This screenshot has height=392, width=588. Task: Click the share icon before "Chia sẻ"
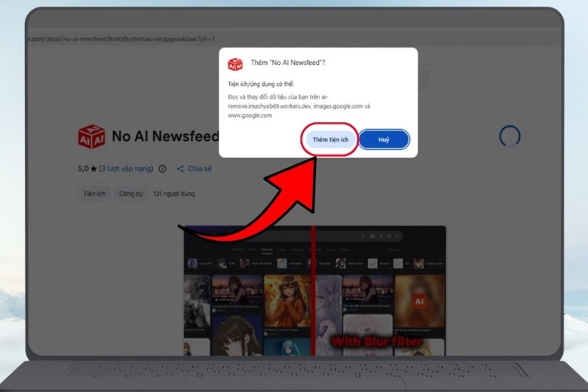pos(180,169)
